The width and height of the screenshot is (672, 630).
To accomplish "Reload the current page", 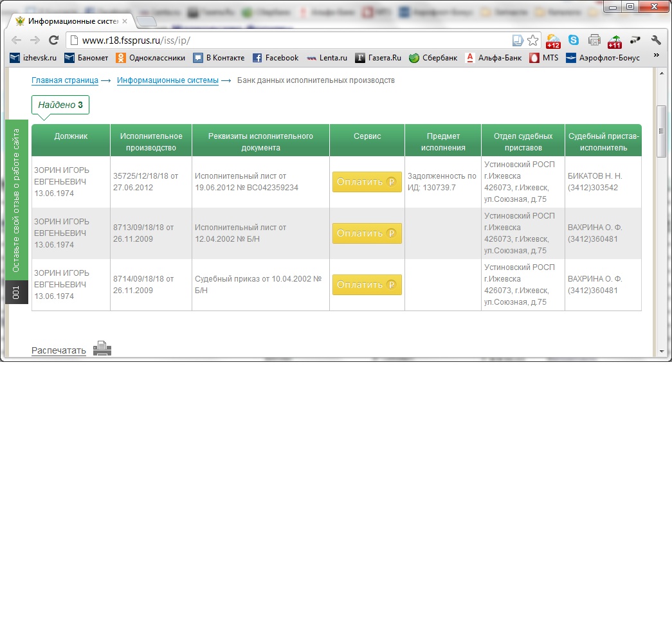I will (53, 40).
